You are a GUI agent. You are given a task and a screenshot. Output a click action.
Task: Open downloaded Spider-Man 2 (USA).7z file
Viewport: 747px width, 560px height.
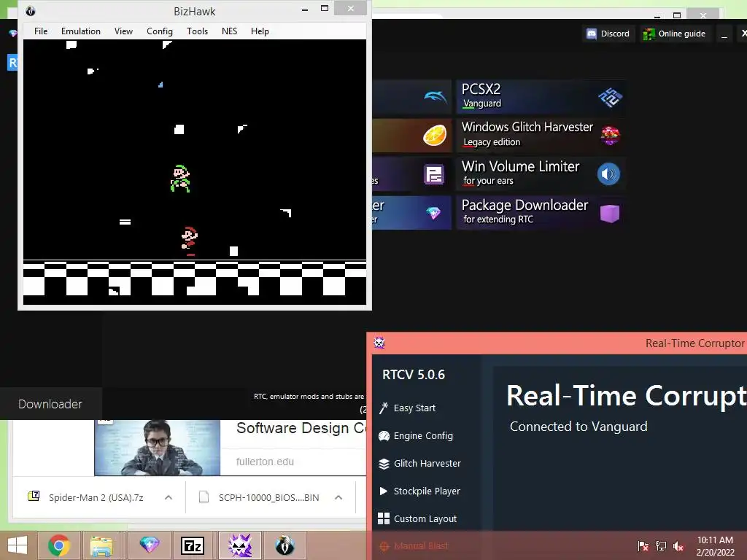tap(96, 497)
